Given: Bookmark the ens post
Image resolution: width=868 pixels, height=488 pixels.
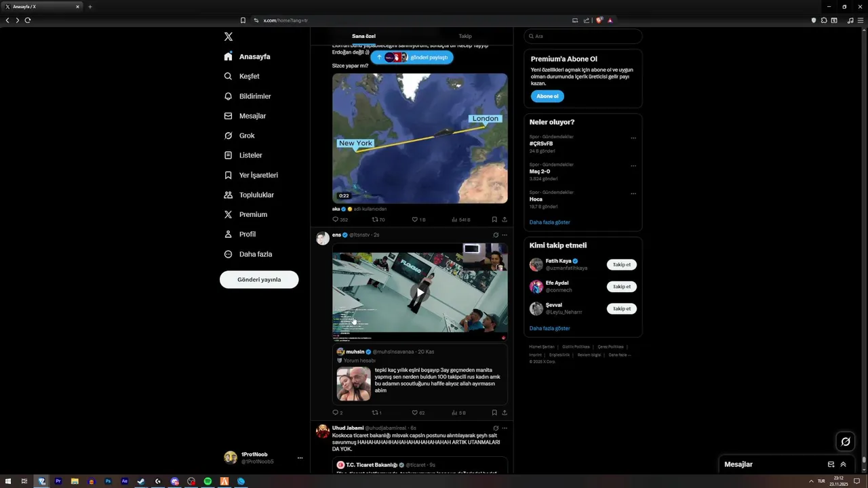Looking at the screenshot, I should pyautogui.click(x=494, y=412).
